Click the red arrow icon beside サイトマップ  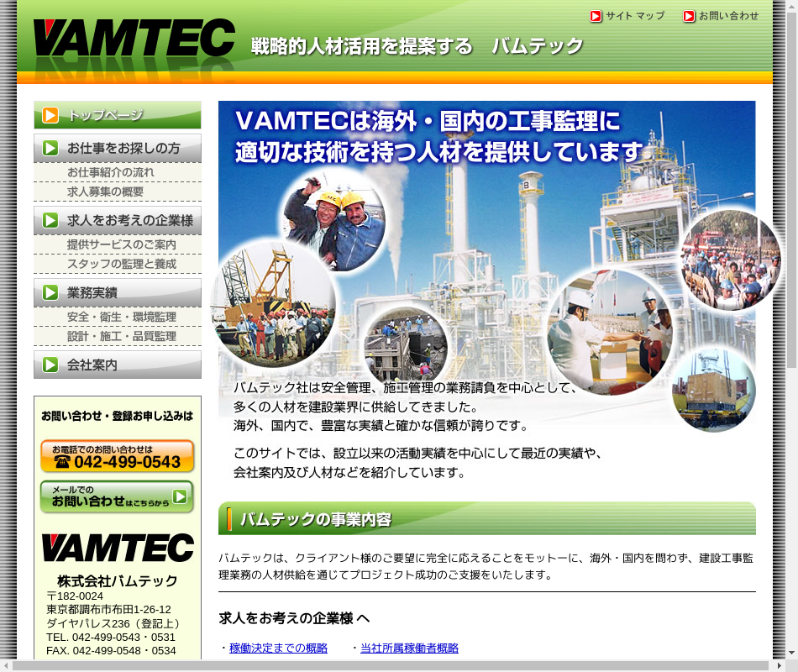tap(596, 16)
